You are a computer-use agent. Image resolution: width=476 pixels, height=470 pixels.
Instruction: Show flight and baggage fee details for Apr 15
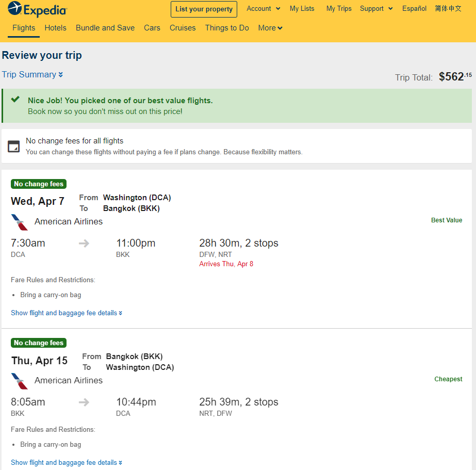[67, 462]
